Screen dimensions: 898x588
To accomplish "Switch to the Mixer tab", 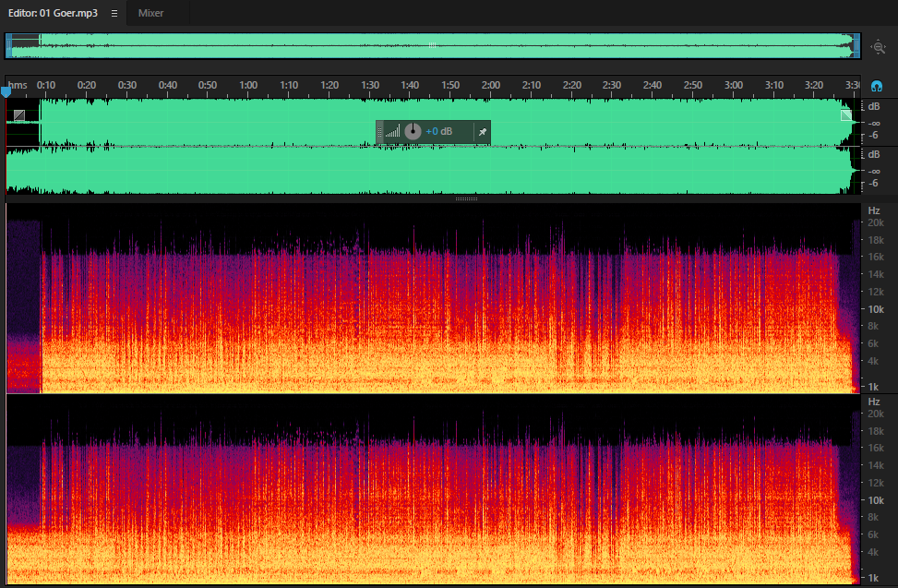I will point(150,13).
